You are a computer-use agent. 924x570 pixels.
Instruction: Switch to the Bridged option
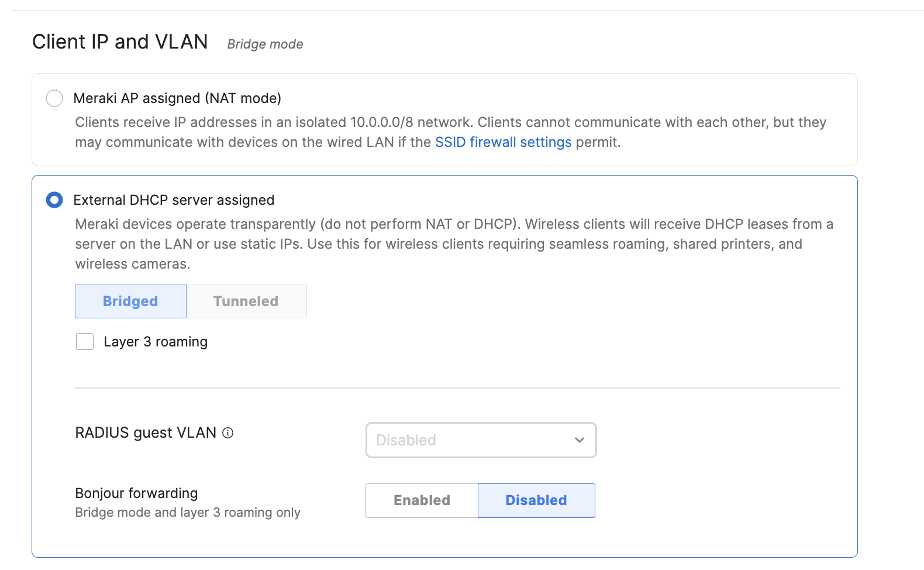130,301
